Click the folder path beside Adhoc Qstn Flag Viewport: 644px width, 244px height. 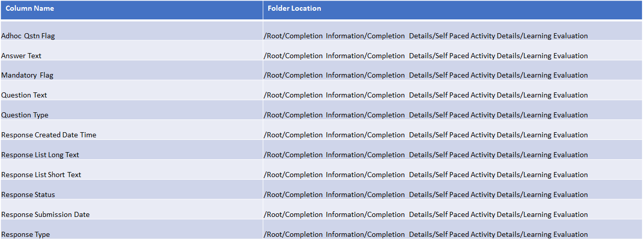click(x=426, y=36)
